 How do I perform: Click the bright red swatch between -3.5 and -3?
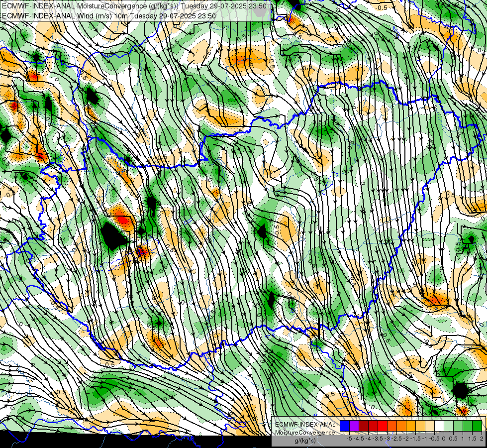click(x=383, y=426)
